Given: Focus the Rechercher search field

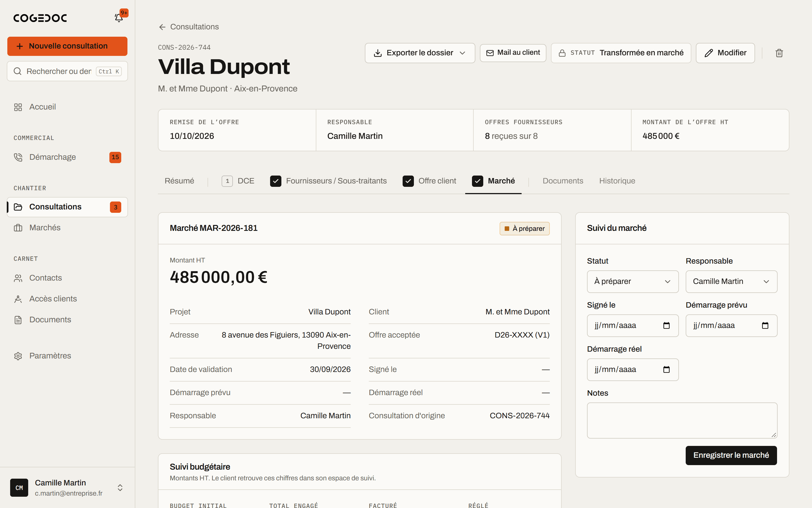Looking at the screenshot, I should click(x=67, y=71).
